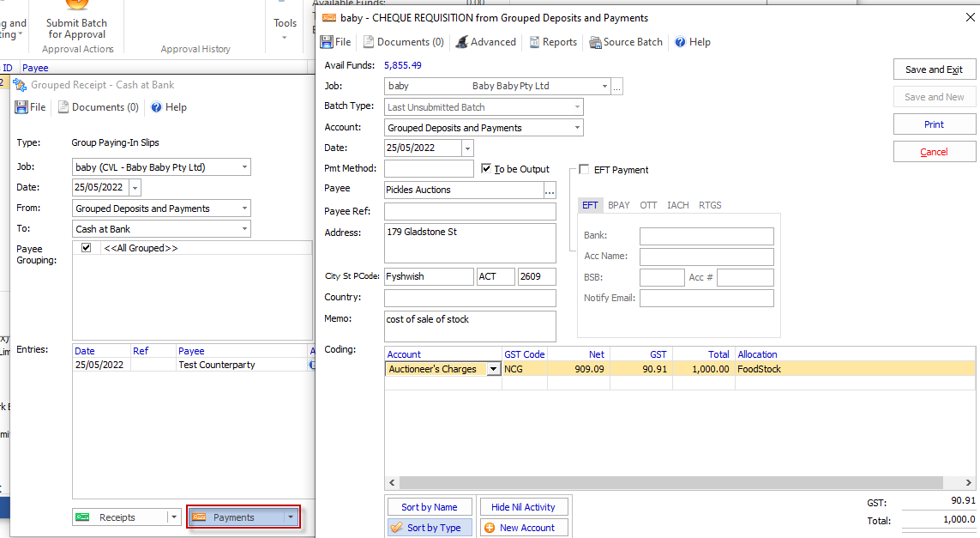The width and height of the screenshot is (980, 538).
Task: Click the Save and Exit button
Action: pos(934,69)
